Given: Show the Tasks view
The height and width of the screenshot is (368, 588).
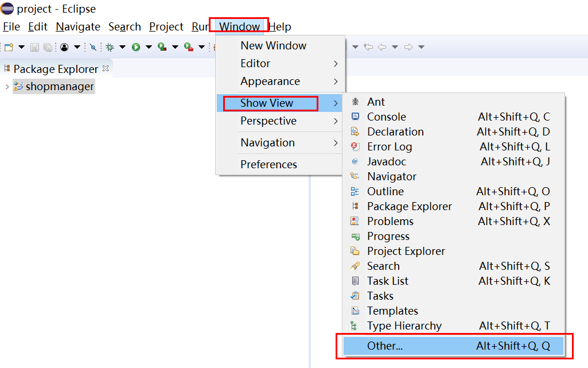Looking at the screenshot, I should [x=453, y=296].
